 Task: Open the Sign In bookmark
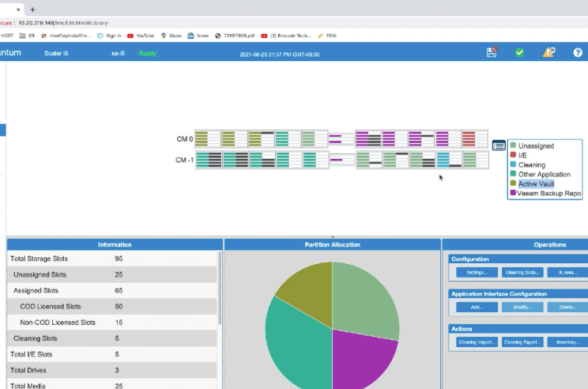(x=109, y=35)
